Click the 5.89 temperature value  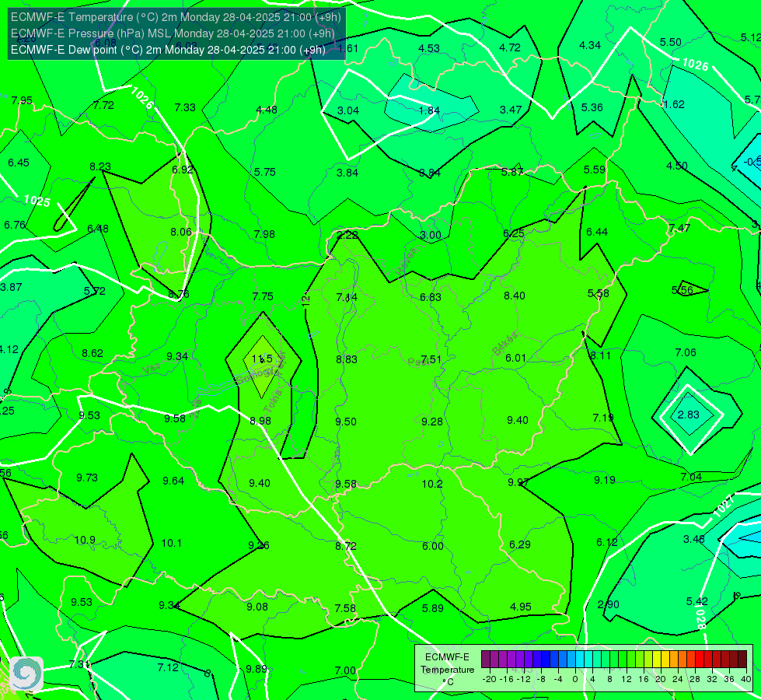432,608
